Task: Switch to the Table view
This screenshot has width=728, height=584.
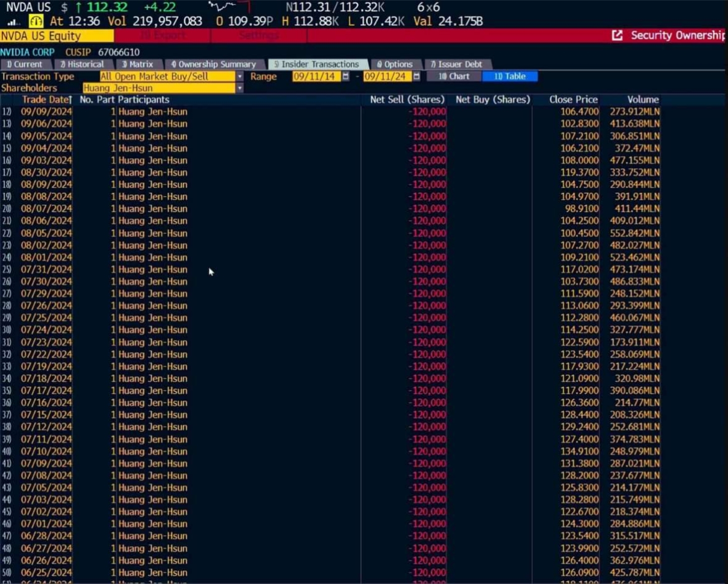Action: click(510, 76)
